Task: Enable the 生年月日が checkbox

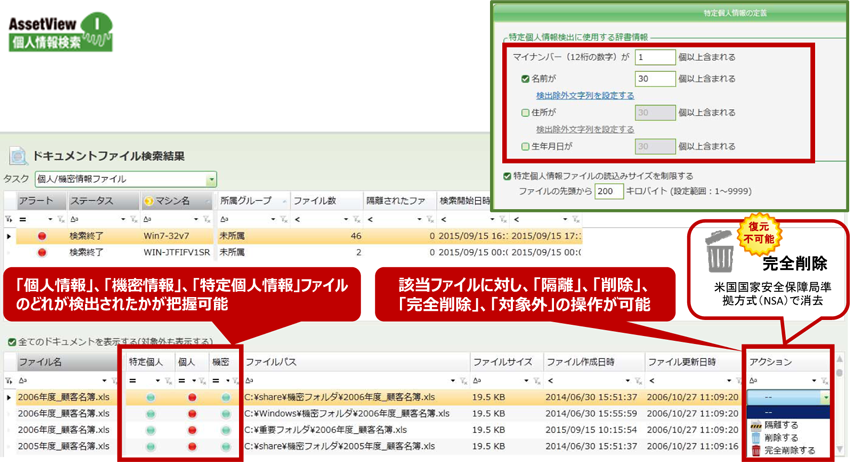Action: [x=526, y=146]
